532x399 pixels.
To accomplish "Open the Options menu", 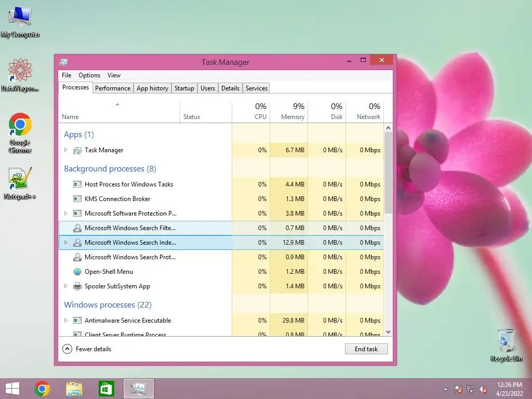I will coord(89,75).
